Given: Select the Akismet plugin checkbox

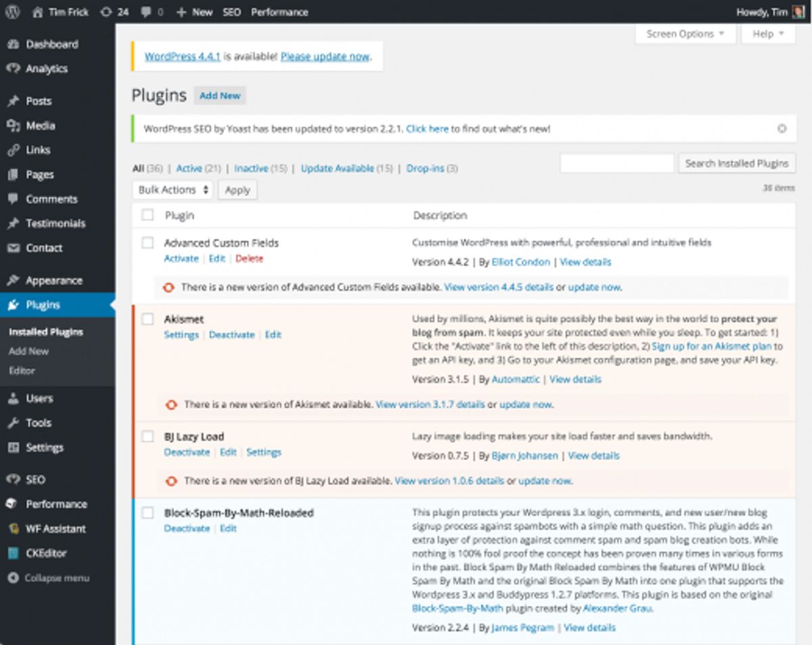Looking at the screenshot, I should (x=148, y=319).
